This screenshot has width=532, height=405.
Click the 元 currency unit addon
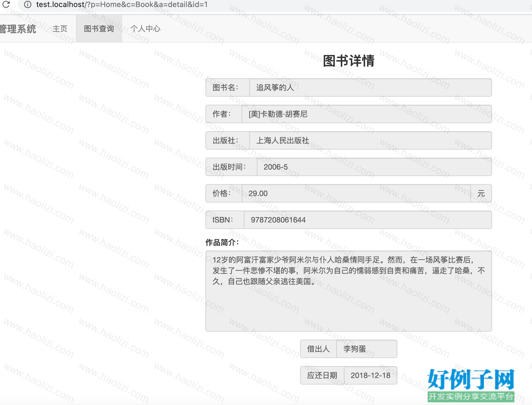point(481,193)
